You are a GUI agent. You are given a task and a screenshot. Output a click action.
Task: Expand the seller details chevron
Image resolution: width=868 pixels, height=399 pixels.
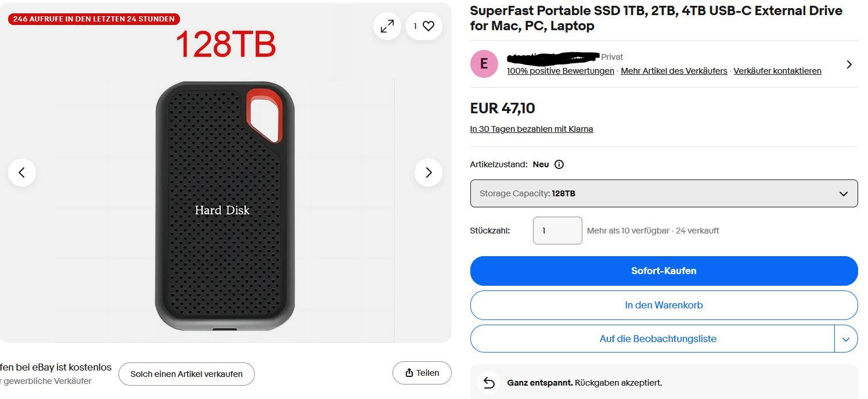coord(849,64)
